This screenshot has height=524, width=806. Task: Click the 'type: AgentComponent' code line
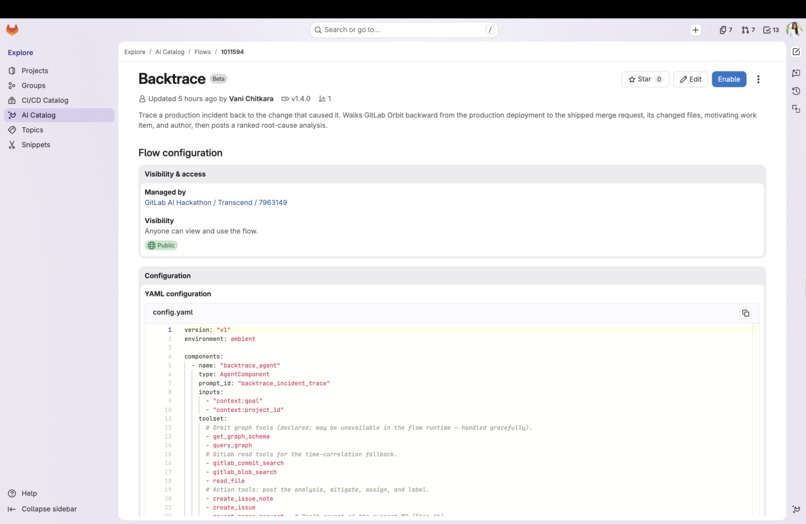234,374
